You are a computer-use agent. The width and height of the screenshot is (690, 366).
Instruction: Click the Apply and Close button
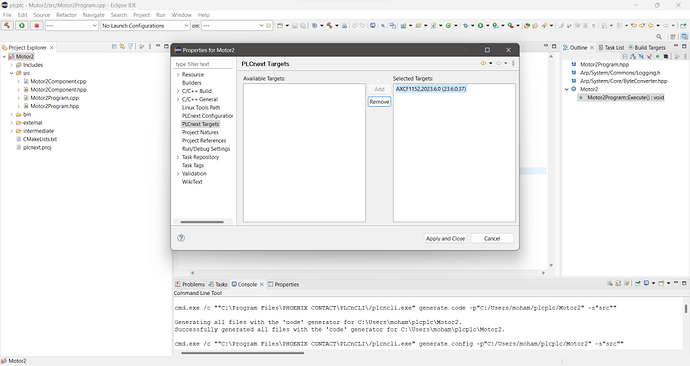click(445, 238)
